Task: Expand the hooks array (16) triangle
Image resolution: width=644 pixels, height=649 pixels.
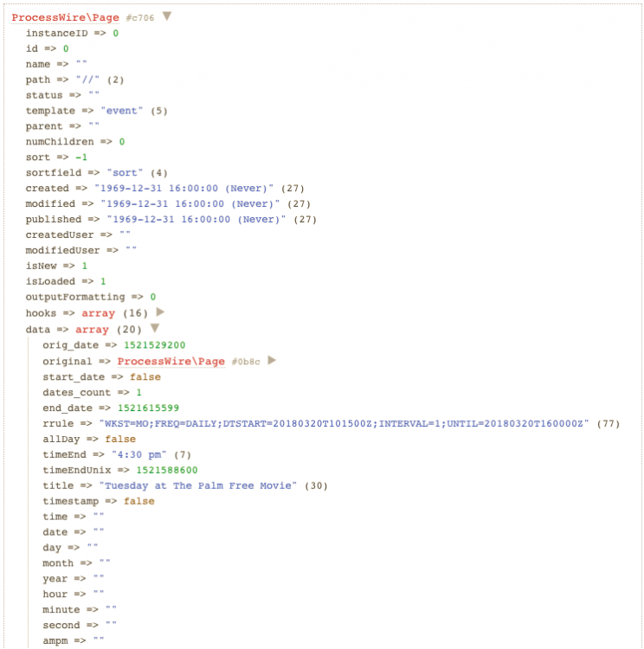Action: (159, 312)
